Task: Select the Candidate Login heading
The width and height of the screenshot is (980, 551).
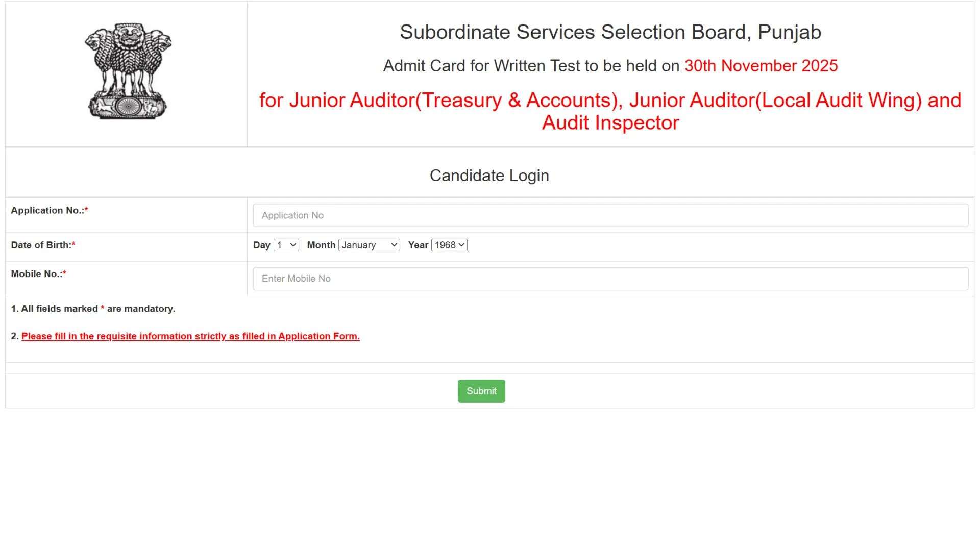Action: [x=489, y=175]
